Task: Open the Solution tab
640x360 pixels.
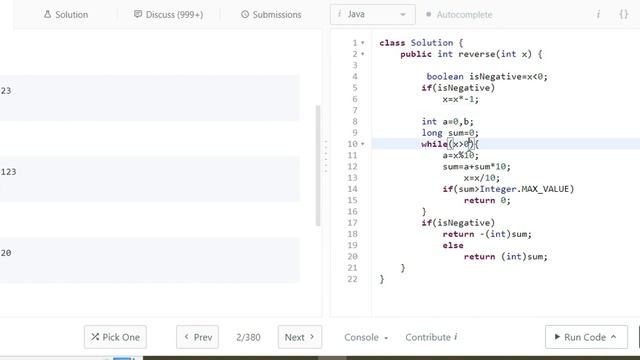Action: point(66,15)
